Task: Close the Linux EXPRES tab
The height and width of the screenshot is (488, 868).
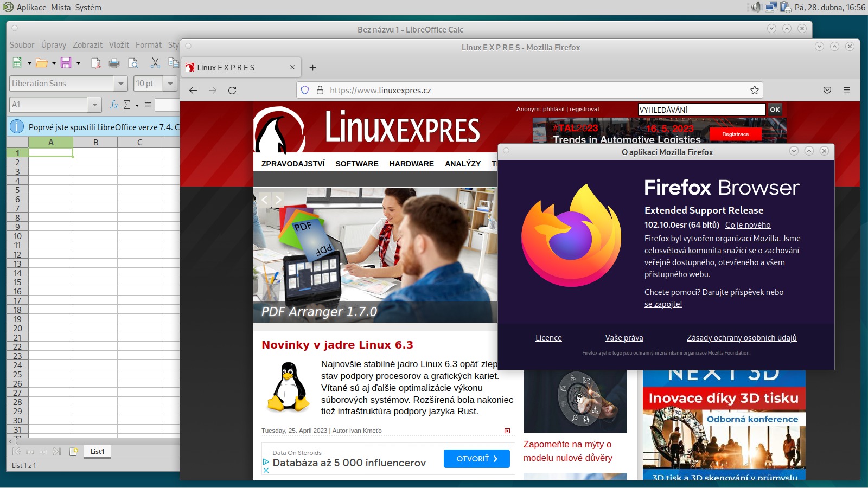Action: (292, 68)
